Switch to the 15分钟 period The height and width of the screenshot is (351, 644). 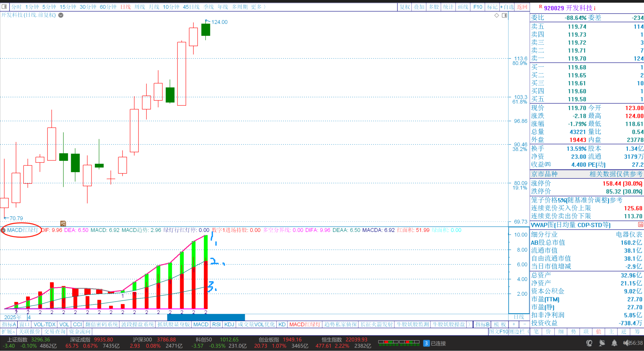coord(68,7)
